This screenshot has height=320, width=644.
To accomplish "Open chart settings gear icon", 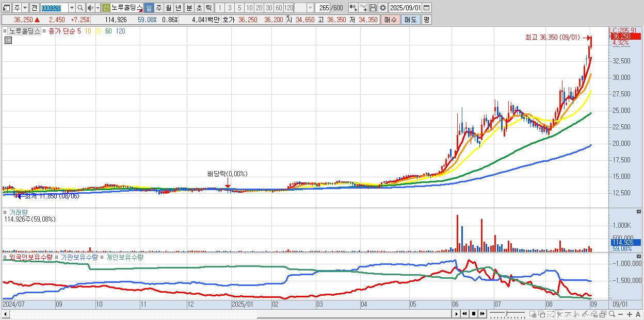I will (x=383, y=8).
